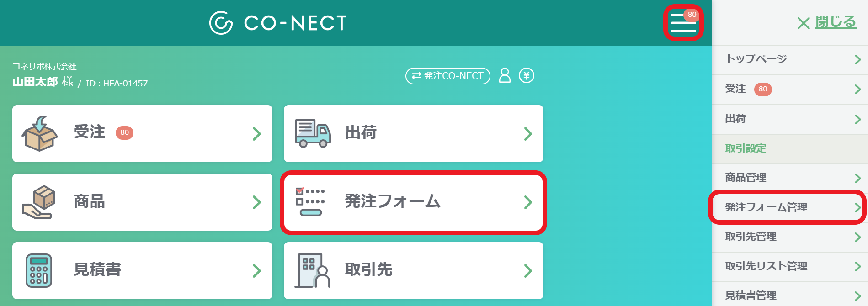
Task: Click arrow on the 取引先 card
Action: [528, 271]
